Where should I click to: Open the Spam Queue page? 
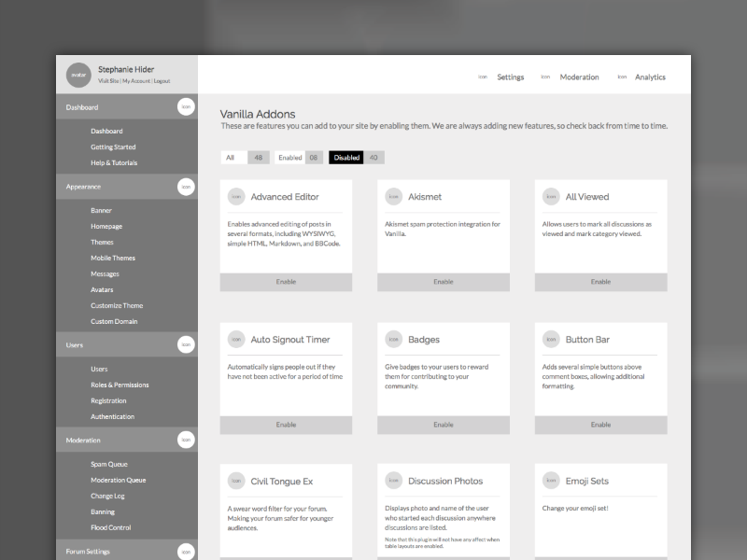pos(107,464)
